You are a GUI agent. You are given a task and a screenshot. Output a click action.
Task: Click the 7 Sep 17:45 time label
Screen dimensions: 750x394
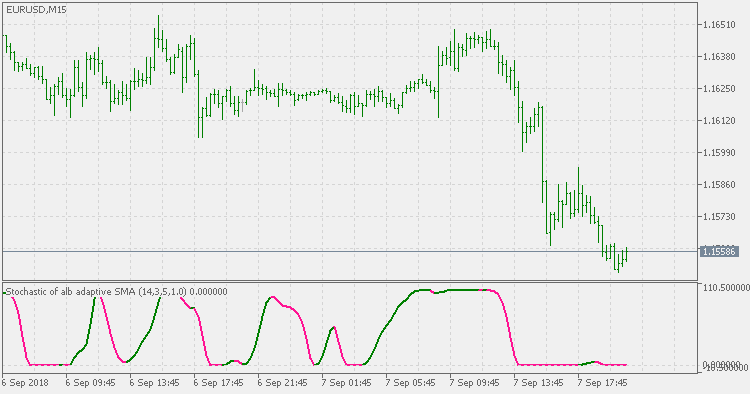click(x=603, y=383)
